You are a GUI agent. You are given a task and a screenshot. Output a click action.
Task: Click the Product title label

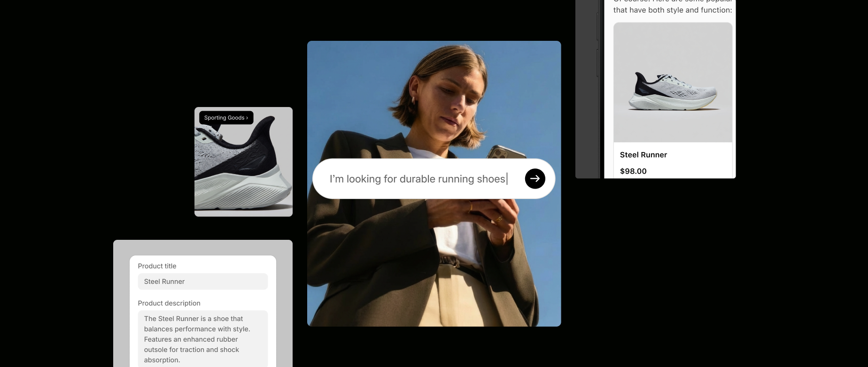tap(157, 266)
